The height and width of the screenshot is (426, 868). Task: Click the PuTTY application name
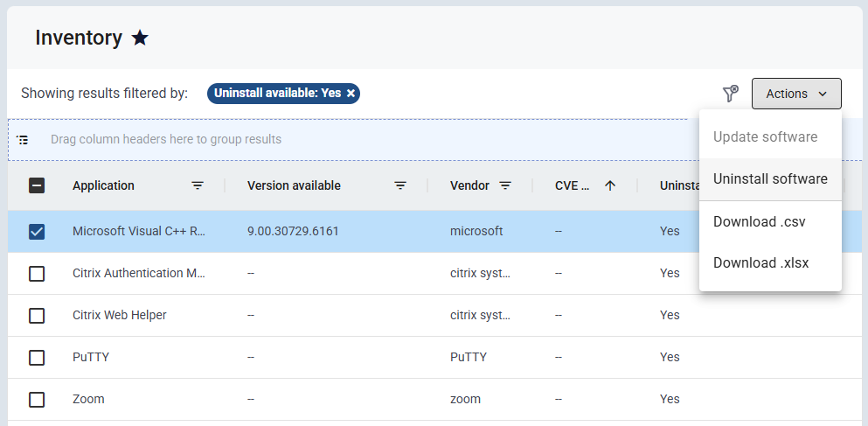click(91, 357)
